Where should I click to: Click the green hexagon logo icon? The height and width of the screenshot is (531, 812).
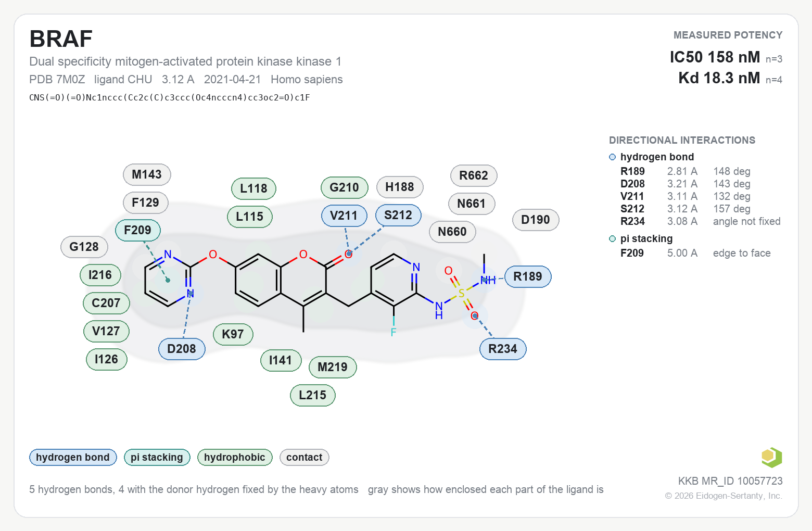(x=772, y=458)
